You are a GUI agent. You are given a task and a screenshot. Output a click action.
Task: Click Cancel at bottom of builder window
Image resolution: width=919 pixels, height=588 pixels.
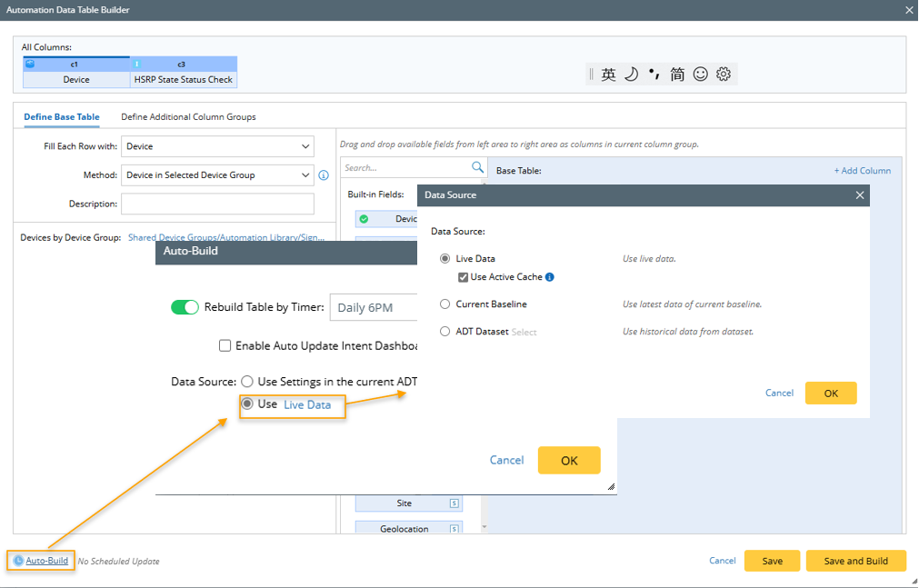click(722, 561)
